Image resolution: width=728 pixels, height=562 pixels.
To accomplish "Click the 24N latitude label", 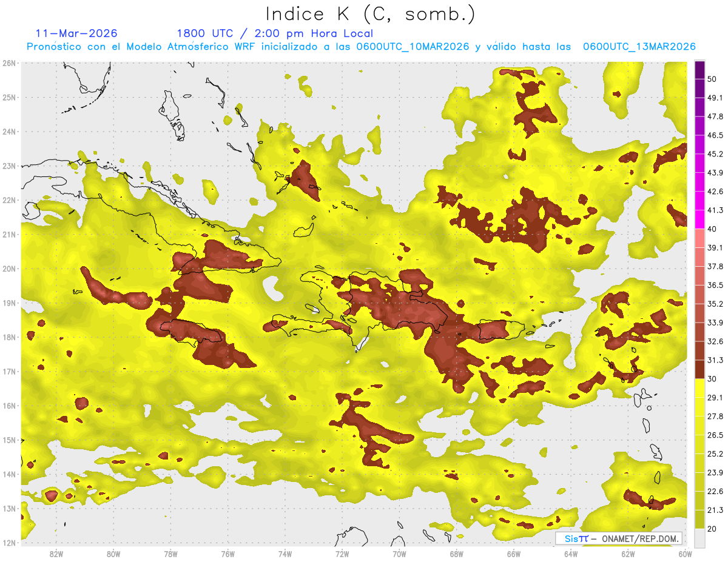I will coord(9,132).
